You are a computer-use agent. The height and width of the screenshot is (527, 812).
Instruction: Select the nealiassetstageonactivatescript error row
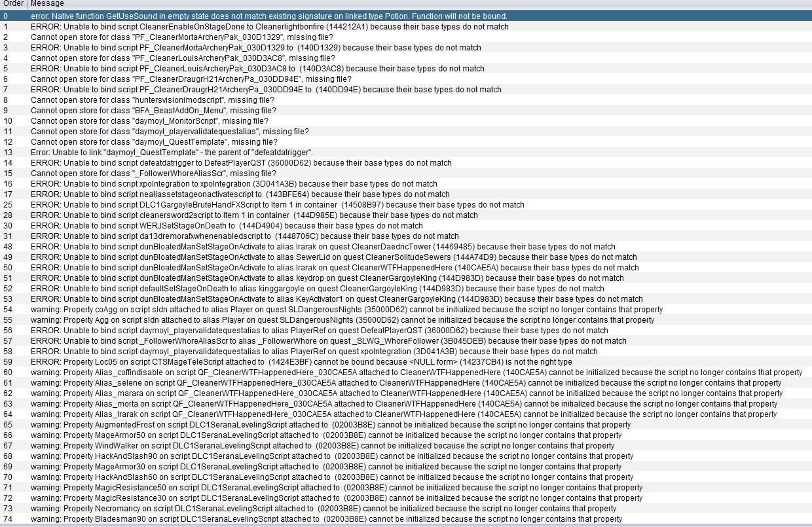click(240, 194)
